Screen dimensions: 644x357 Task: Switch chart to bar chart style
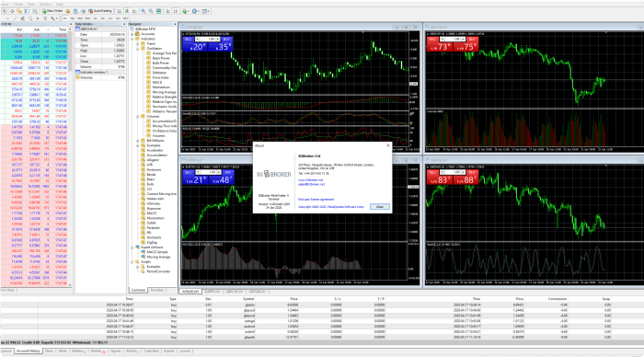tap(119, 11)
